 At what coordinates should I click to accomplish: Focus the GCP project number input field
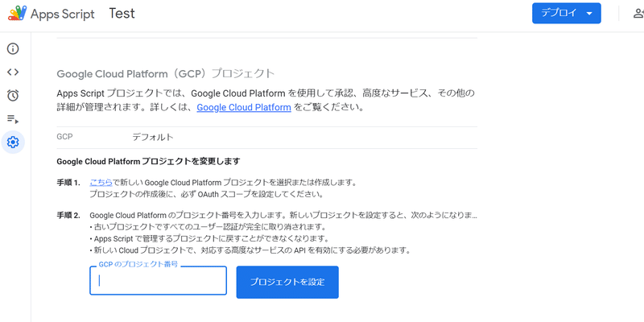[158, 281]
